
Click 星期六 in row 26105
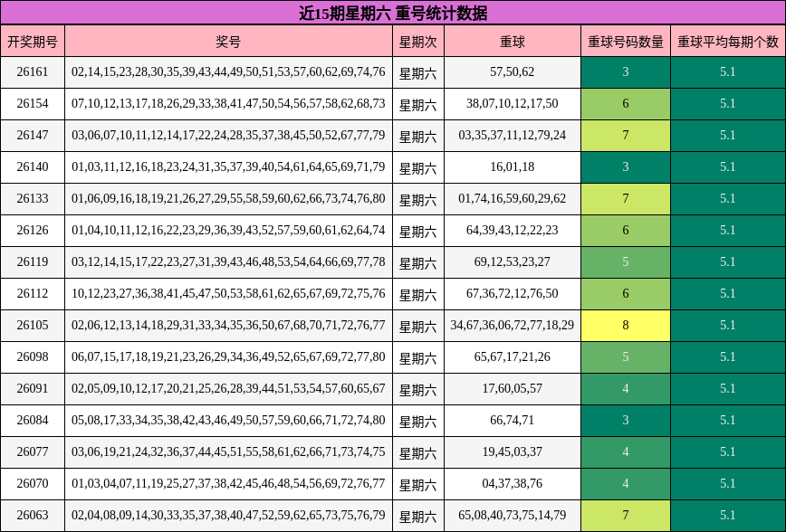[418, 327]
